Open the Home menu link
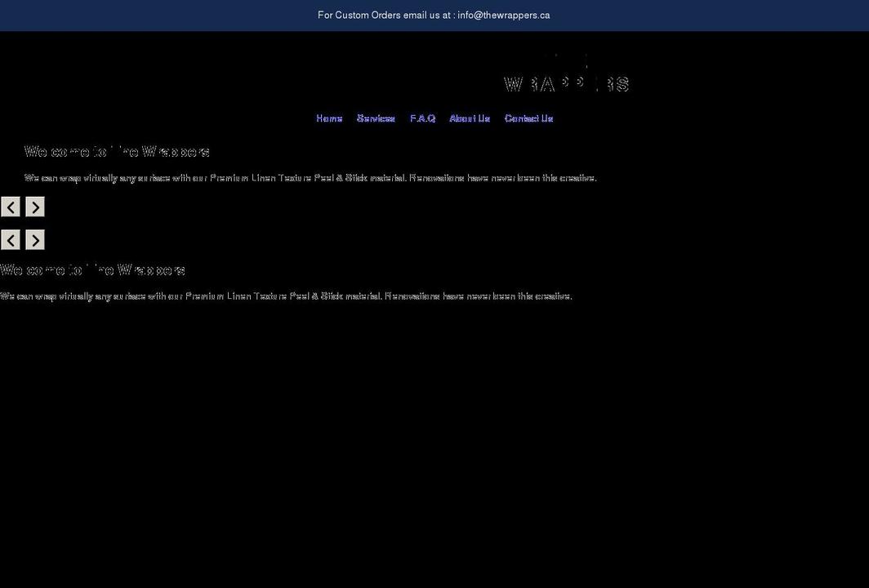 329,118
